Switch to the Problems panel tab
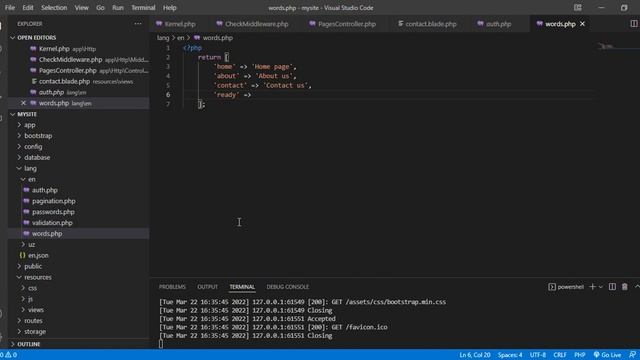The image size is (640, 360). (x=172, y=287)
